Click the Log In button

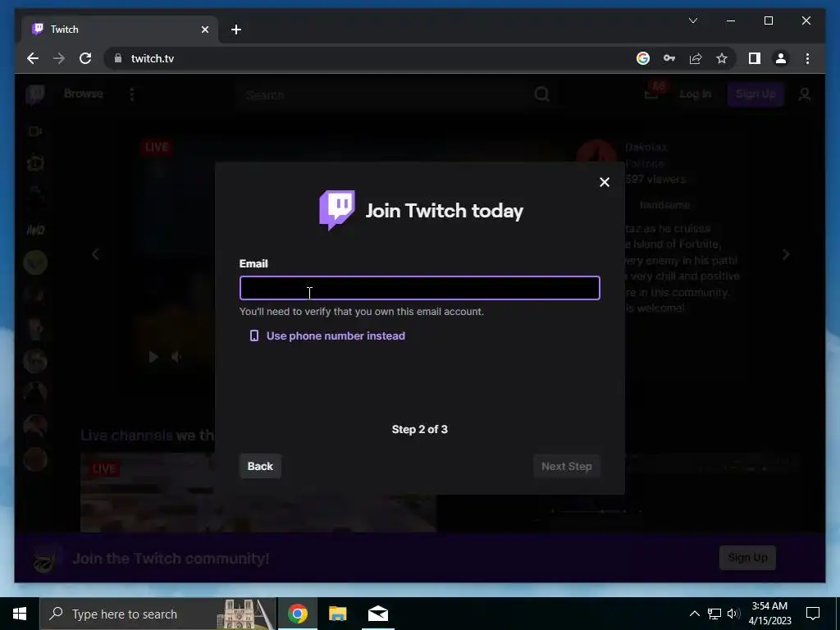pyautogui.click(x=696, y=94)
